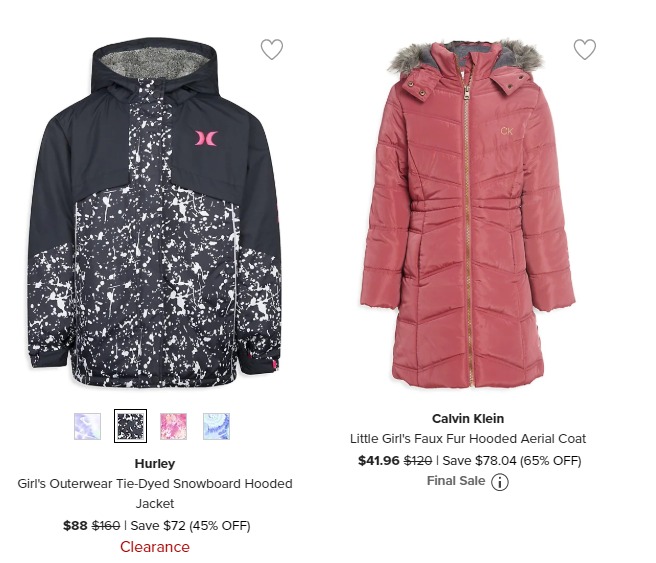
Task: Click the Final Sale label
Action: click(x=456, y=481)
